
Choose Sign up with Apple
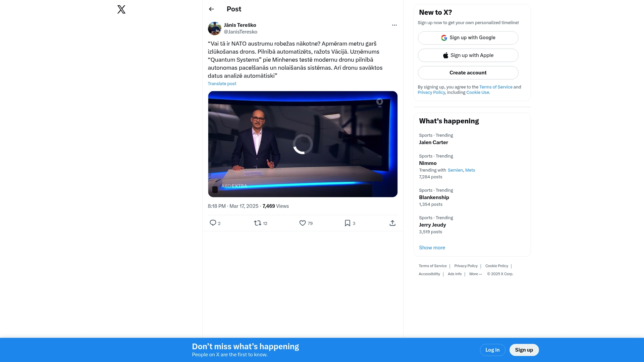(468, 55)
